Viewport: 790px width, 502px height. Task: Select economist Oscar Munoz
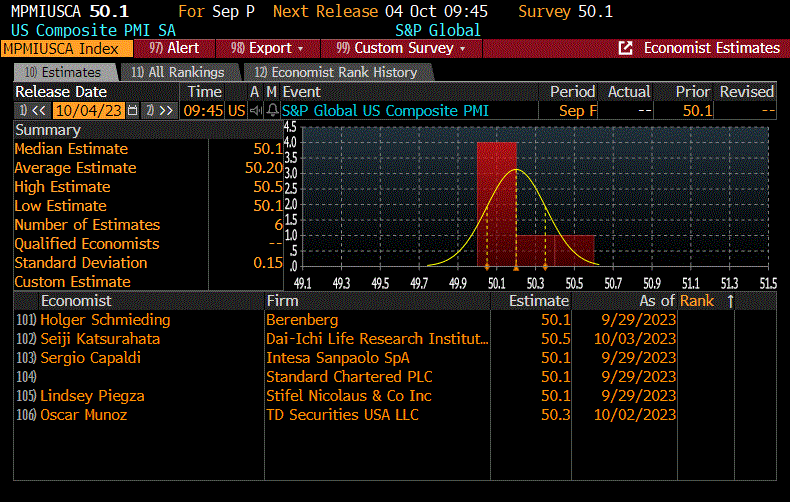[84, 415]
